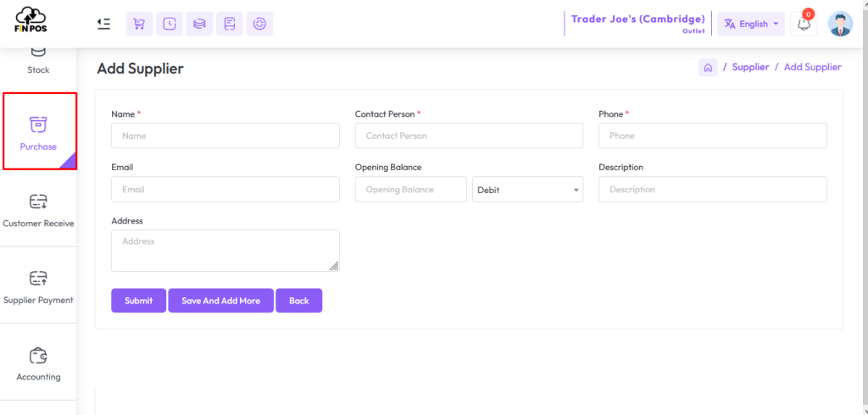868x415 pixels.
Task: Click the receipt document shortcut icon
Action: pos(229,24)
